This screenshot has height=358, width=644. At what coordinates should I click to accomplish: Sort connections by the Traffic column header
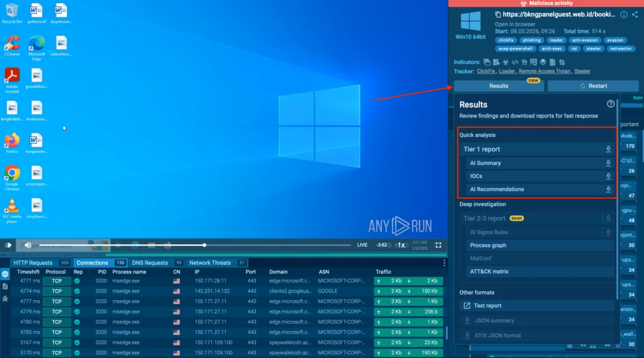point(383,272)
